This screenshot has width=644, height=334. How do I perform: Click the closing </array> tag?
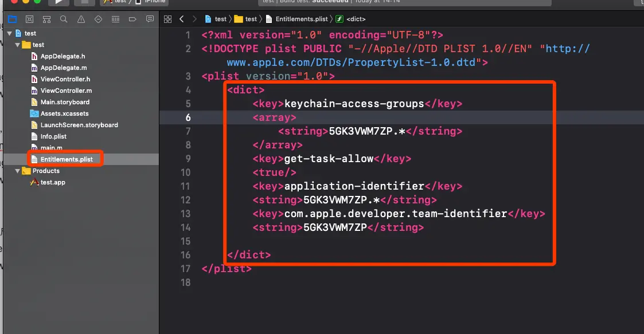coord(278,145)
